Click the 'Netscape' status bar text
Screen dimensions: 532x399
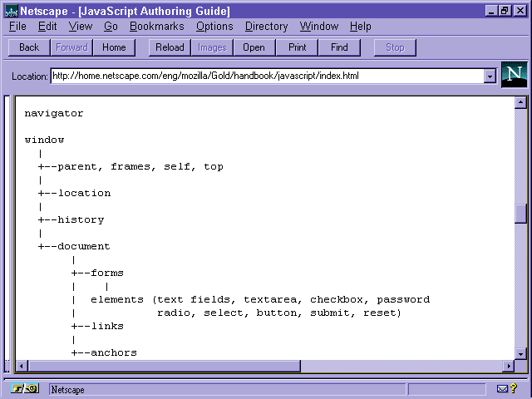[67, 390]
